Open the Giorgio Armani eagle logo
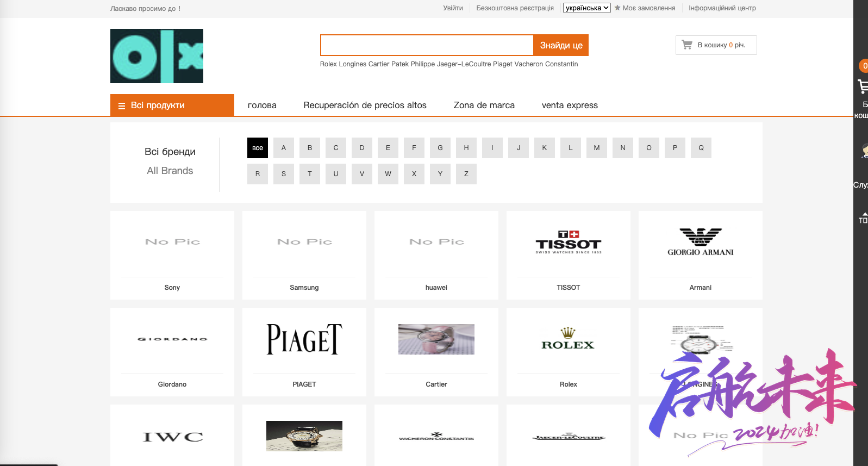 coord(701,242)
